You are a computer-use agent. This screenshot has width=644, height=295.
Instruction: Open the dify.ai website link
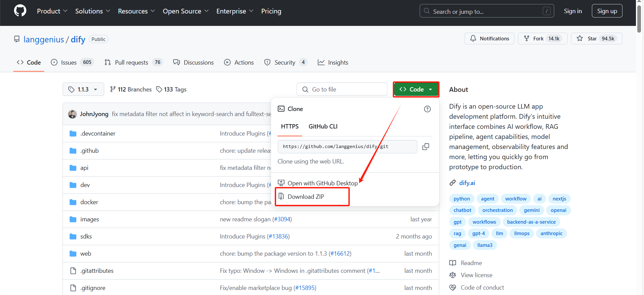[467, 183]
